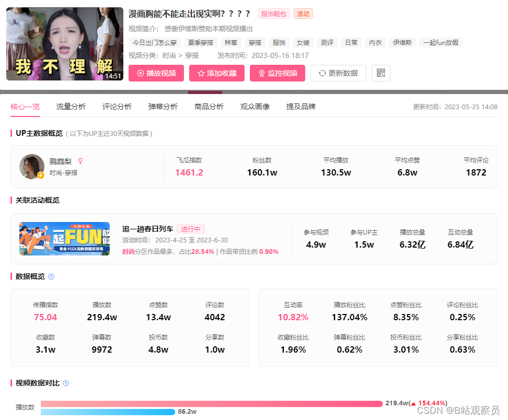This screenshot has height=420, width=508.
Task: Click the QR code icon button
Action: coord(380,73)
